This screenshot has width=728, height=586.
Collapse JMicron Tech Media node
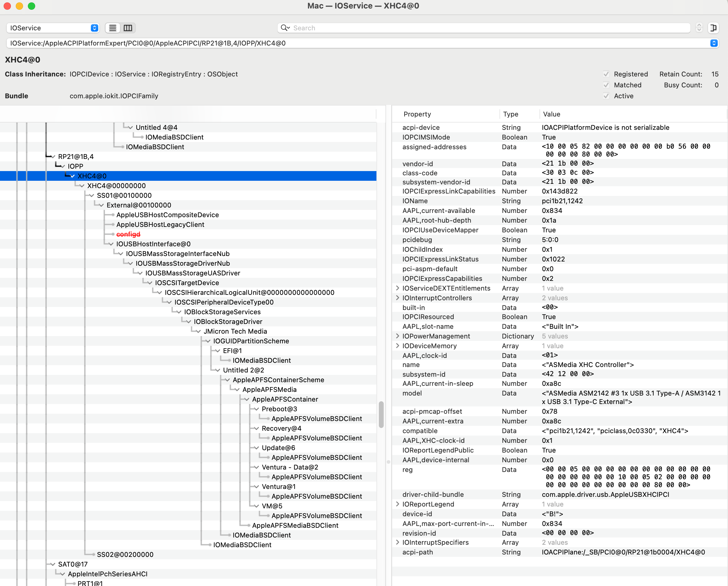pyautogui.click(x=199, y=332)
